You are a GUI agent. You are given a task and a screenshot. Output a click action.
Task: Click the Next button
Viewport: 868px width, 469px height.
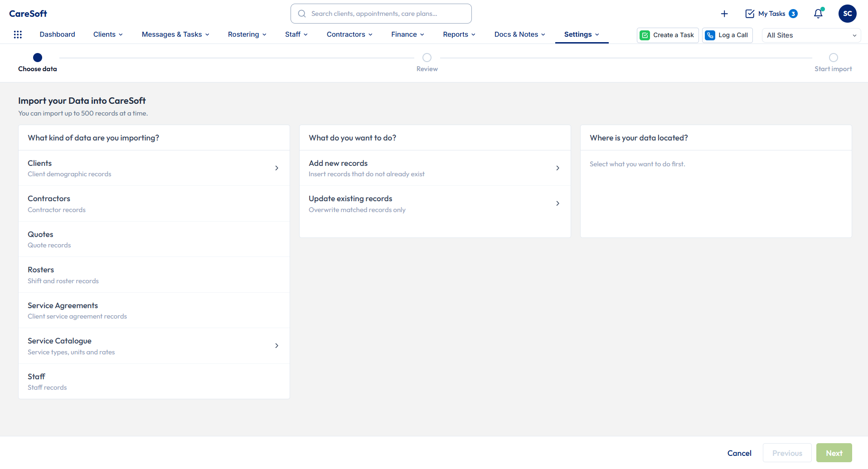[834, 453]
